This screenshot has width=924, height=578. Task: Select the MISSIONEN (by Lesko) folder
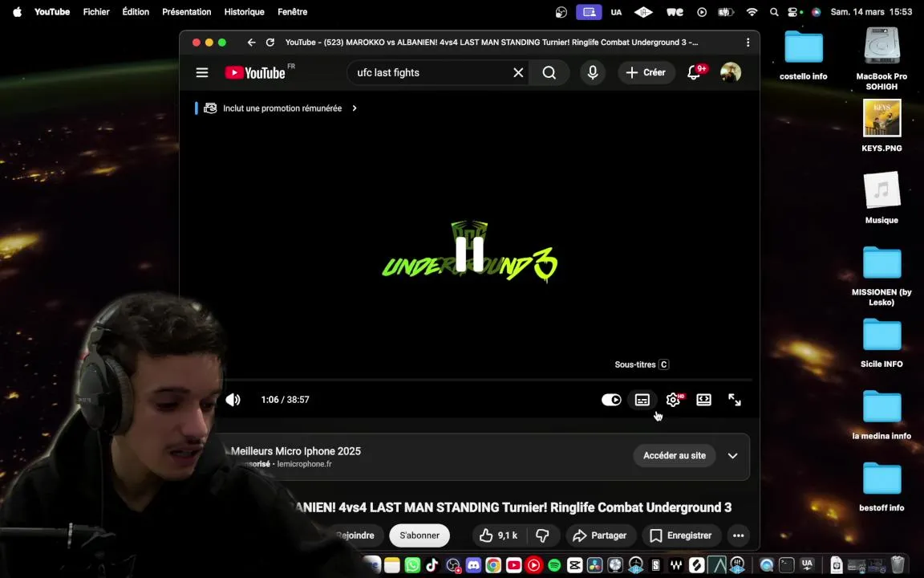point(881,275)
